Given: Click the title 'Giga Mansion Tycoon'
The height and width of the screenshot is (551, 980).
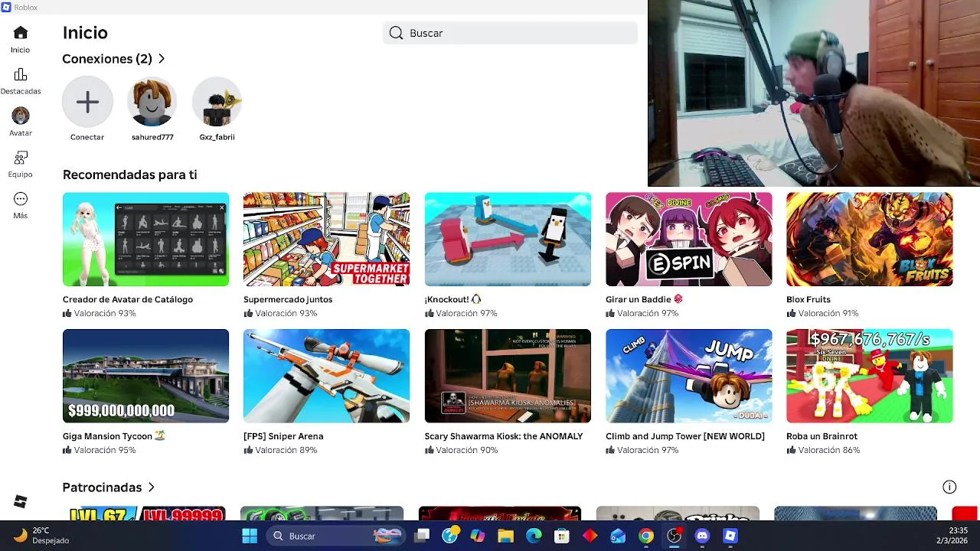Looking at the screenshot, I should 107,436.
